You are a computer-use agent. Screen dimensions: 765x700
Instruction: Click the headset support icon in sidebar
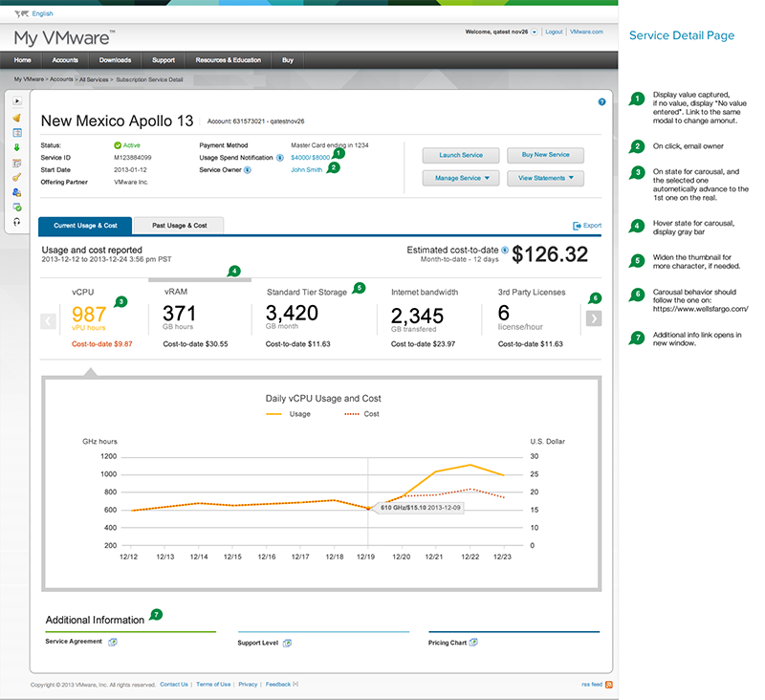pyautogui.click(x=17, y=221)
